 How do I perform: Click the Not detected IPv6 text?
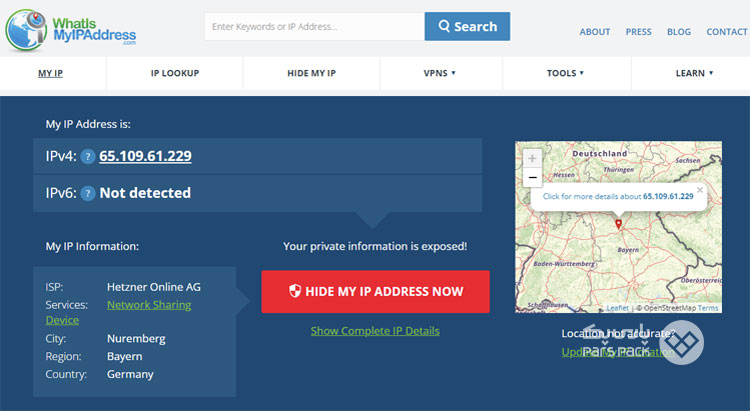pyautogui.click(x=145, y=193)
